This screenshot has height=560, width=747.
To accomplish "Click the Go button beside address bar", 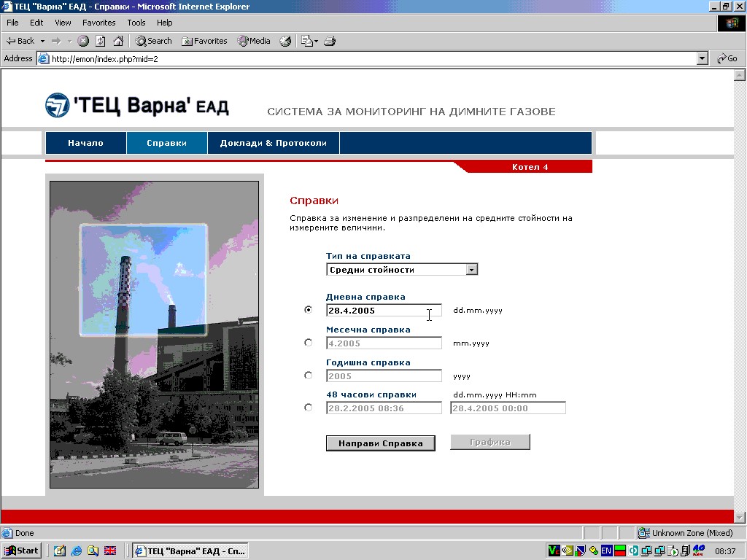I will click(727, 59).
